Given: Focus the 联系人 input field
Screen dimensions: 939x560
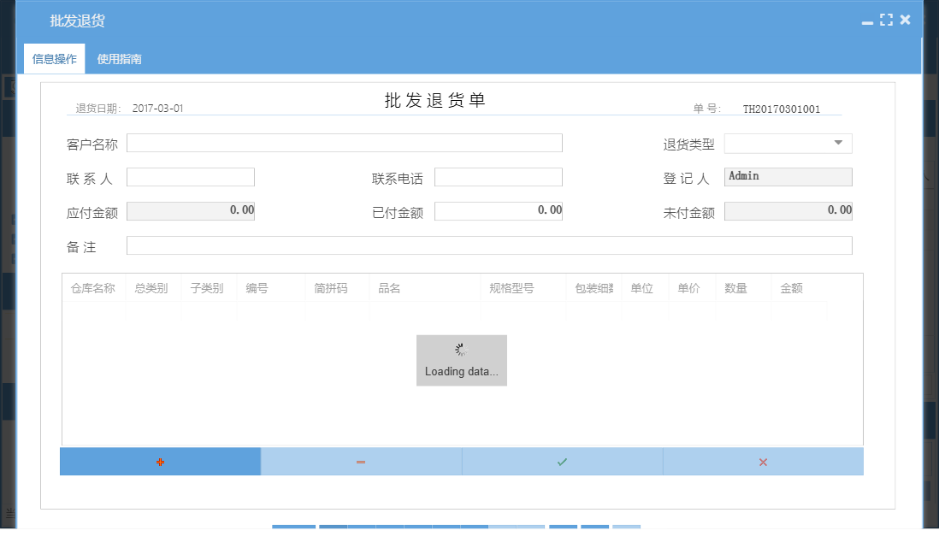Looking at the screenshot, I should coord(190,177).
